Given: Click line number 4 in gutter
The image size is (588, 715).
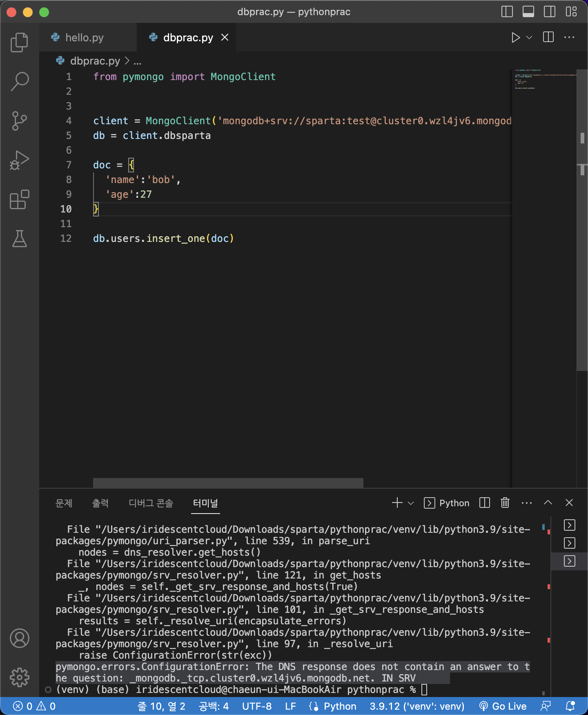Looking at the screenshot, I should point(69,121).
